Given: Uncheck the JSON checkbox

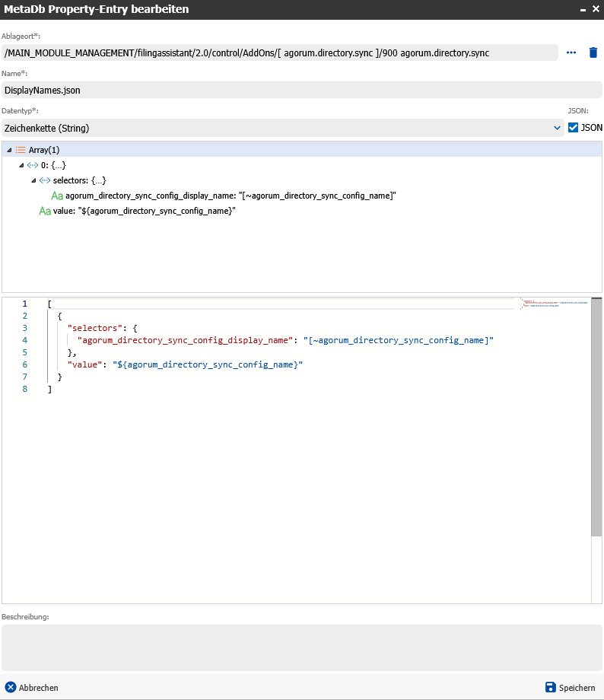Looking at the screenshot, I should click(573, 128).
